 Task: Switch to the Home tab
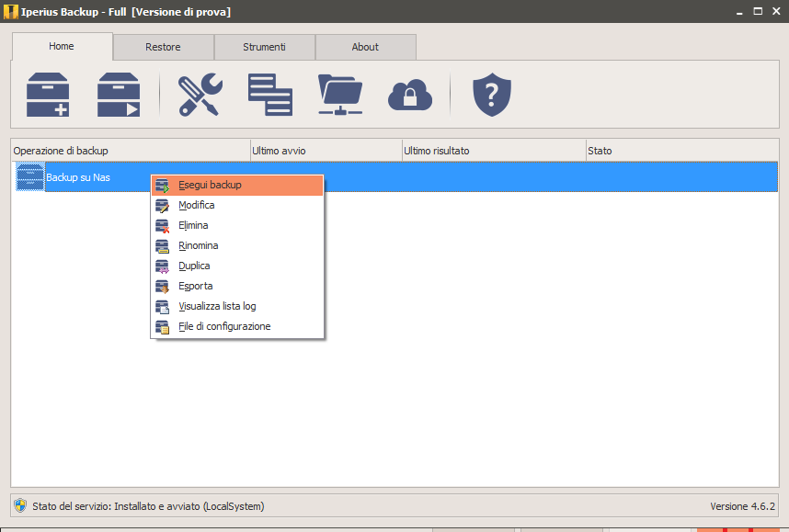click(x=62, y=46)
